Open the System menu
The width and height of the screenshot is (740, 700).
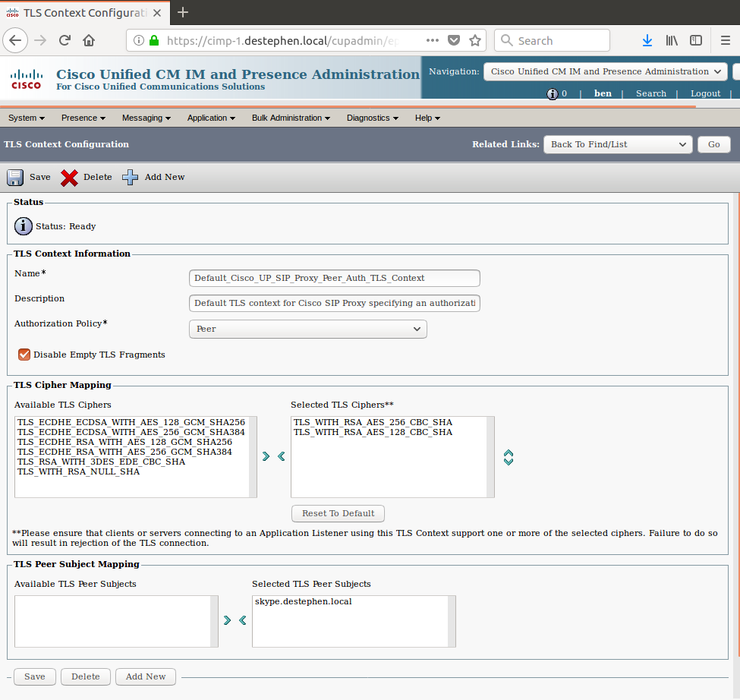coord(27,118)
